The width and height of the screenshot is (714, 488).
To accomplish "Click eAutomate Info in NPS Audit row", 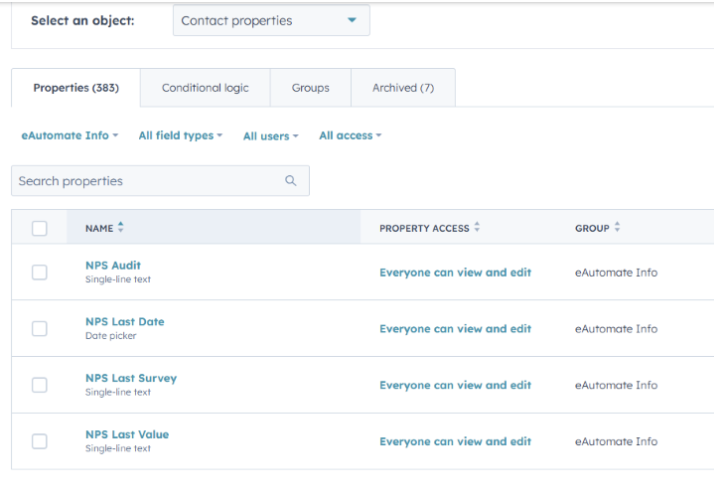I will point(616,272).
